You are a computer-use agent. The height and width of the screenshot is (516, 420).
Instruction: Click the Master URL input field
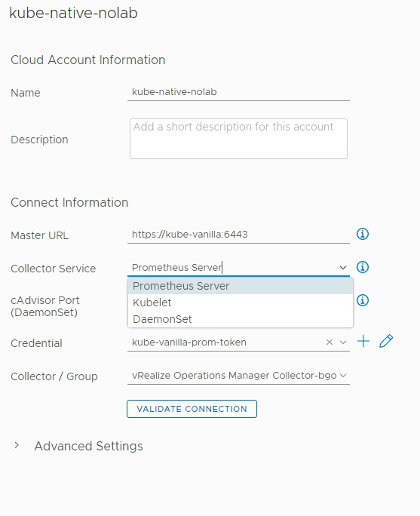point(238,235)
